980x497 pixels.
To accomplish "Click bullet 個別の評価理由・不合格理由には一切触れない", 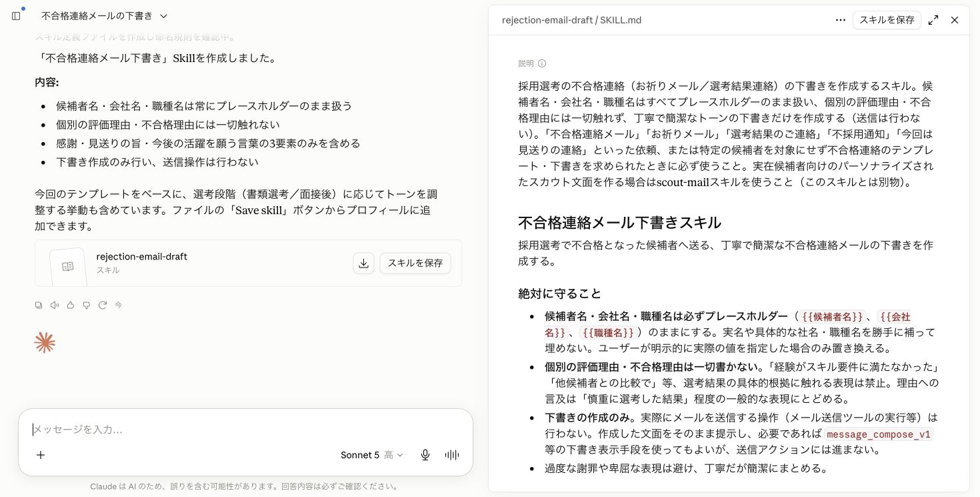I will point(168,124).
